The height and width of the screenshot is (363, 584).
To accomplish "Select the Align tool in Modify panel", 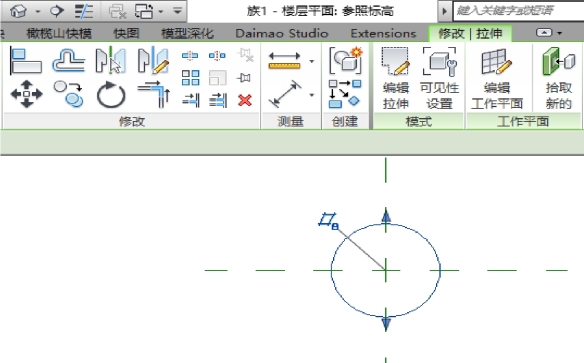I will tap(26, 61).
